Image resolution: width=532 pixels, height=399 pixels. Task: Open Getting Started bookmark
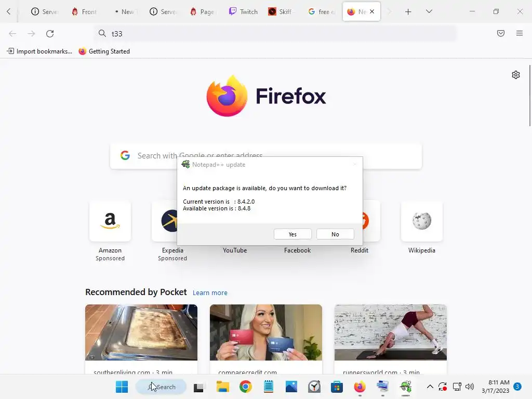point(104,51)
